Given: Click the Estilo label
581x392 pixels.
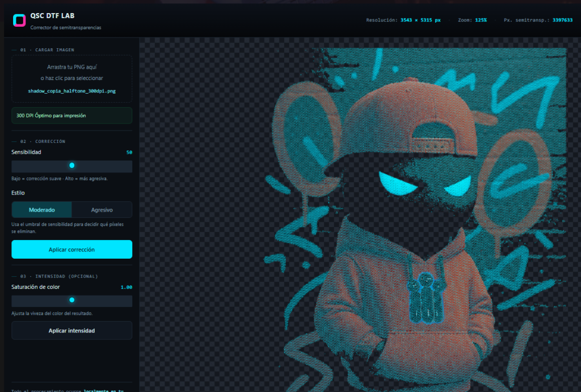Looking at the screenshot, I should 18,193.
